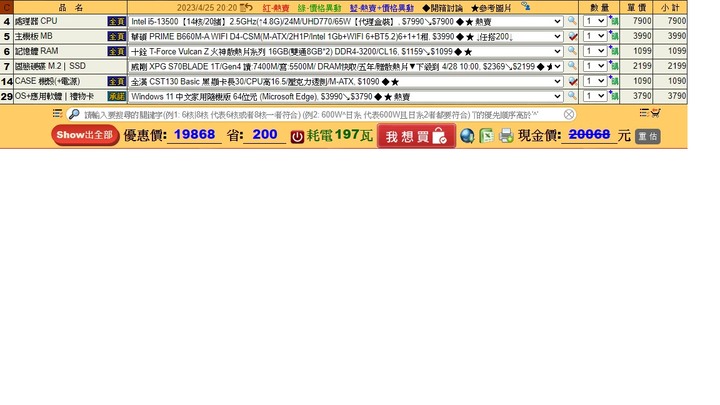Click the undo icon beside the date
The height and width of the screenshot is (405, 720).
[x=246, y=7]
